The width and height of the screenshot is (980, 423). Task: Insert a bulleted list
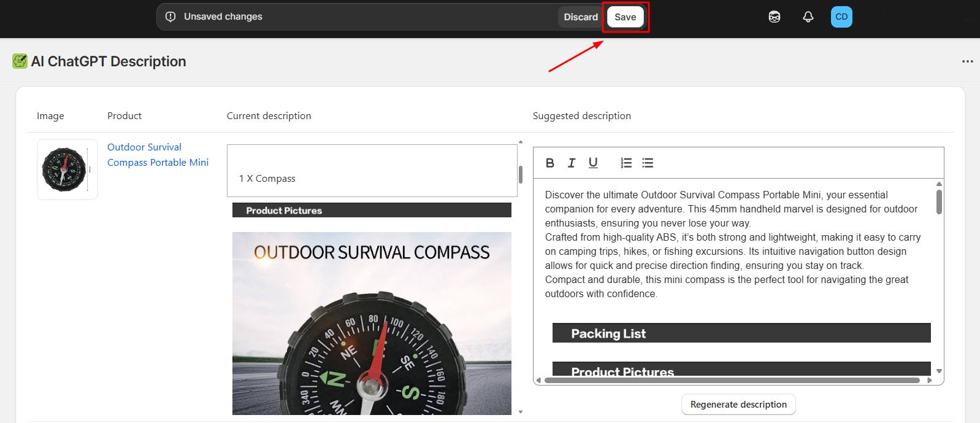(648, 163)
